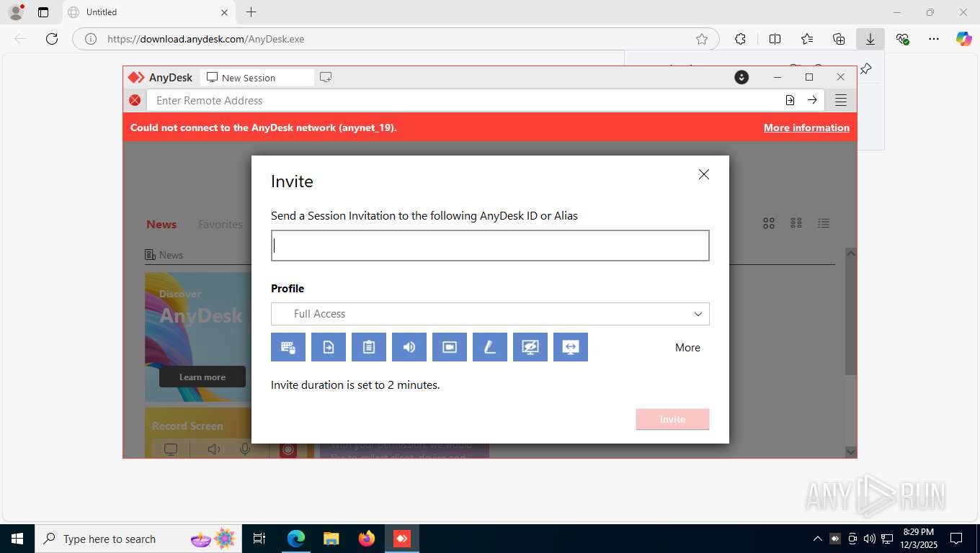Screen dimensions: 980x553
Task: Add a new session tab
Action: tap(326, 77)
